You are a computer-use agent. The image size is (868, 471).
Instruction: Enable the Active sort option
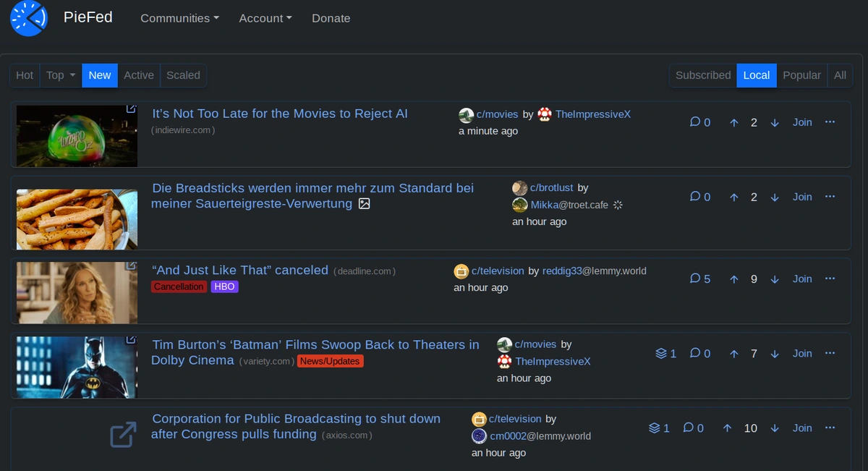(138, 75)
